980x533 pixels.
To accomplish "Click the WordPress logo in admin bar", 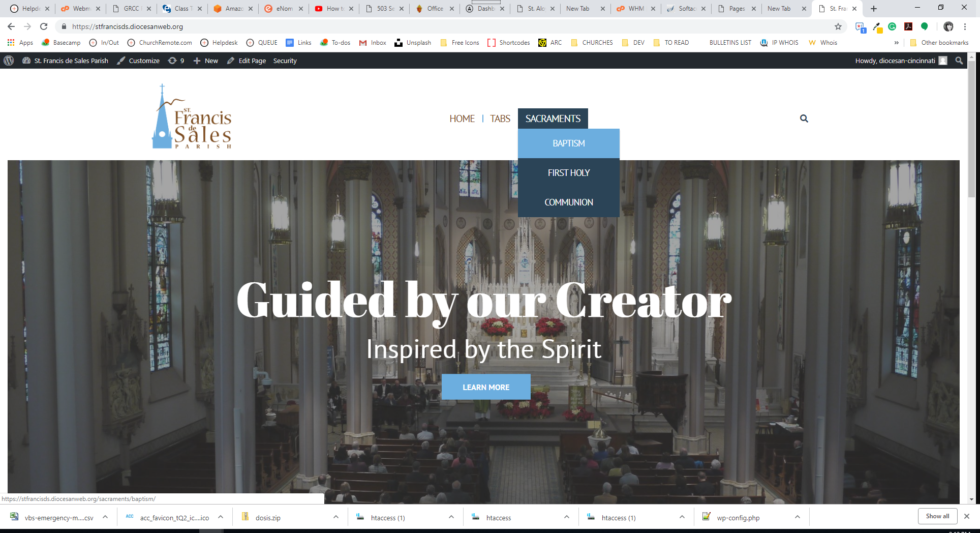I will tap(9, 61).
